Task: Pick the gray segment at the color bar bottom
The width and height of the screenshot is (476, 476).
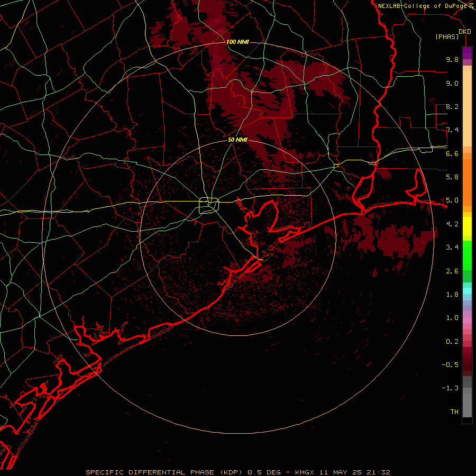Action: [467, 405]
